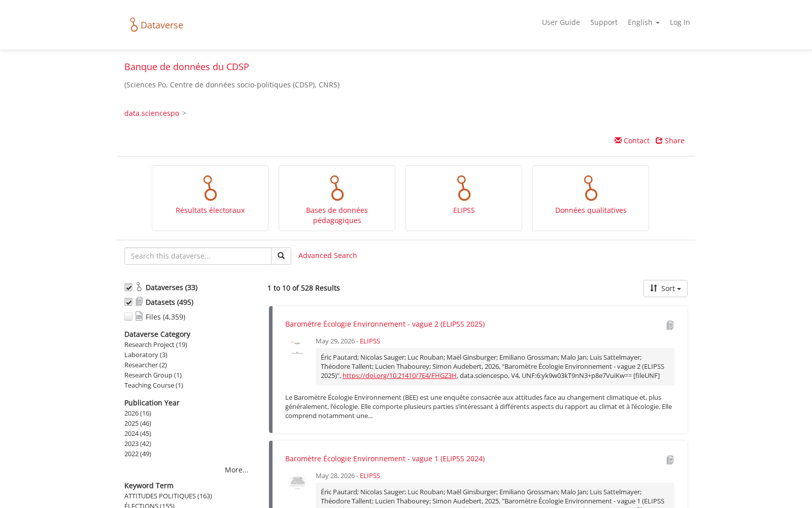This screenshot has width=812, height=508.
Task: Click Résultats électoraux label
Action: 210,210
